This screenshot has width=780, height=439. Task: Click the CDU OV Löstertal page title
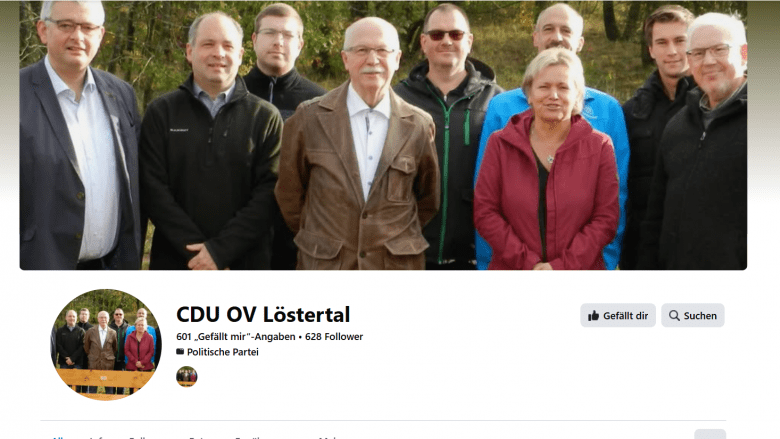(x=263, y=315)
